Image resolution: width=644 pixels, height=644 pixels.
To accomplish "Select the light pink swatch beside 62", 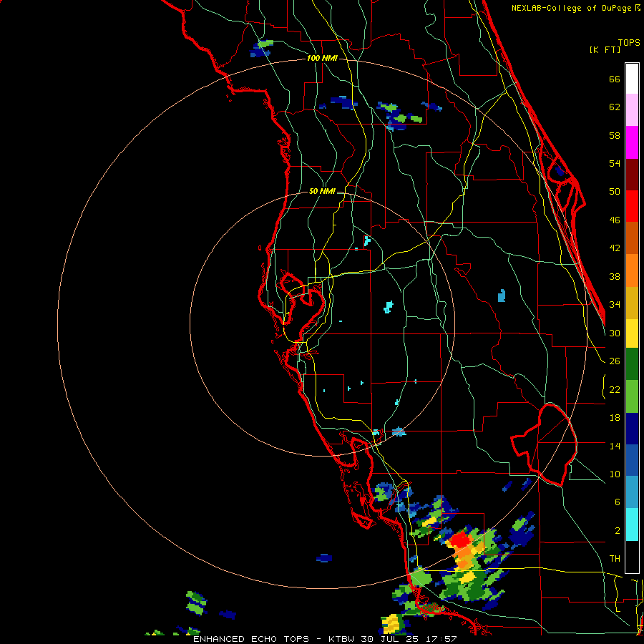I will (632, 109).
